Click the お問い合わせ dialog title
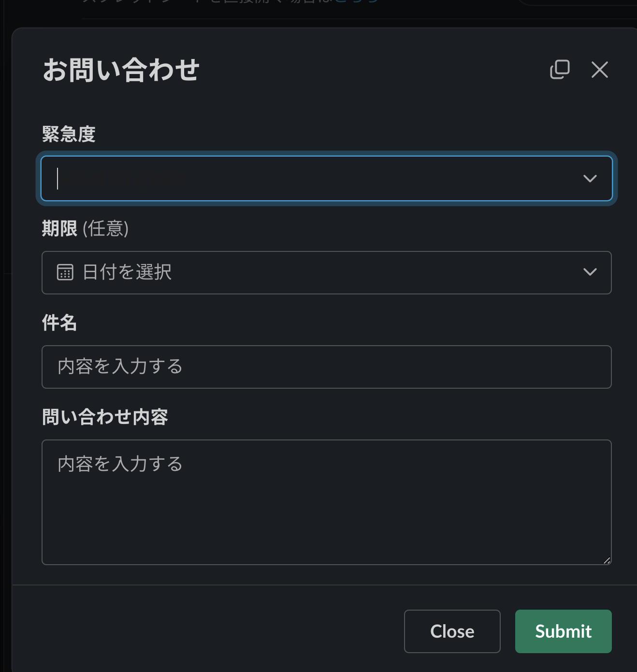 click(x=122, y=70)
